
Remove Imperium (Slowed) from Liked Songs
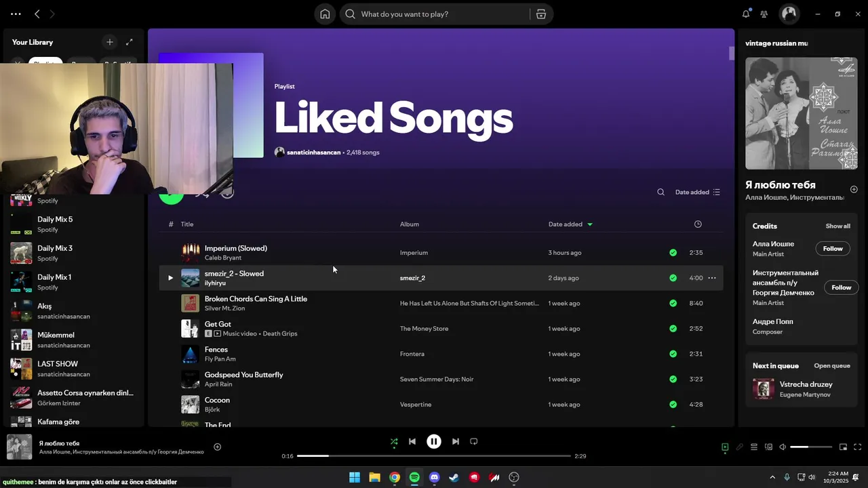(673, 253)
